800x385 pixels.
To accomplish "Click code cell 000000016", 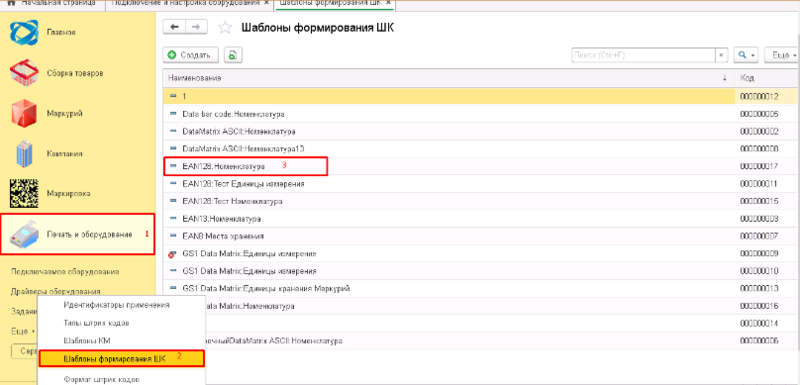I will click(759, 306).
